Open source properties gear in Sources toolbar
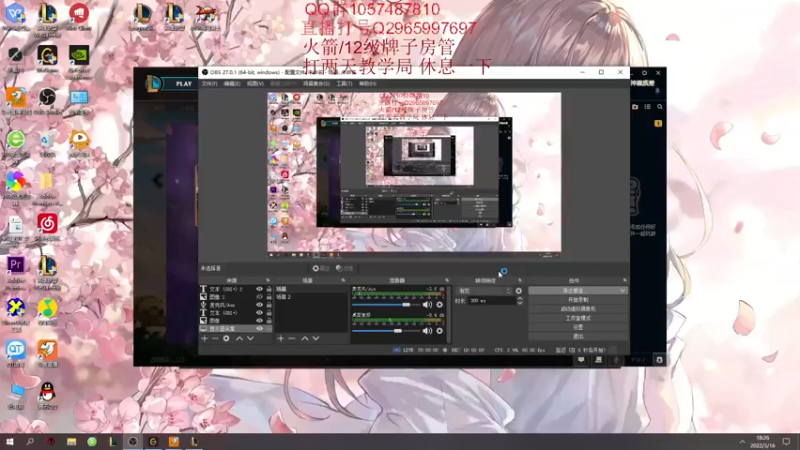This screenshot has height=450, width=800. coord(226,338)
